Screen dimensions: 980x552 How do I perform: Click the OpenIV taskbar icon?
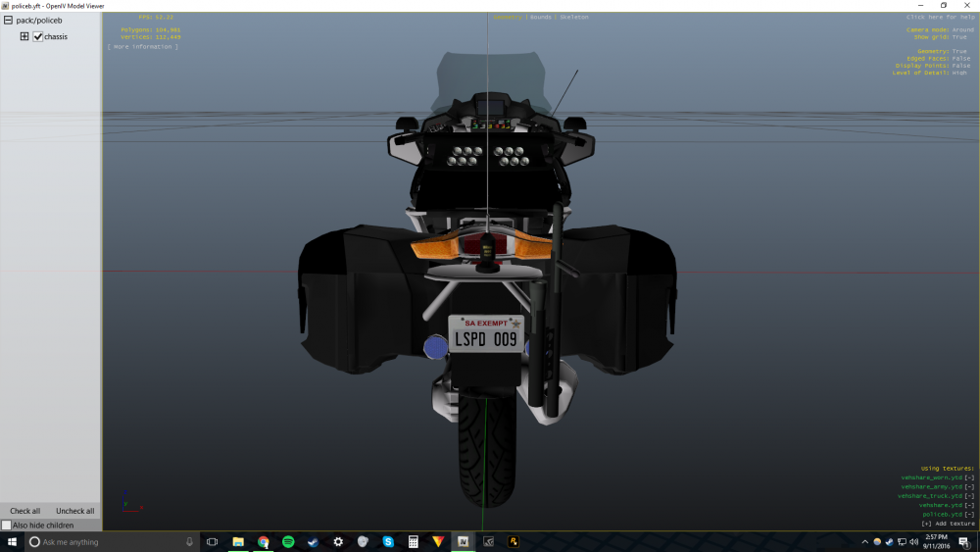tap(464, 542)
